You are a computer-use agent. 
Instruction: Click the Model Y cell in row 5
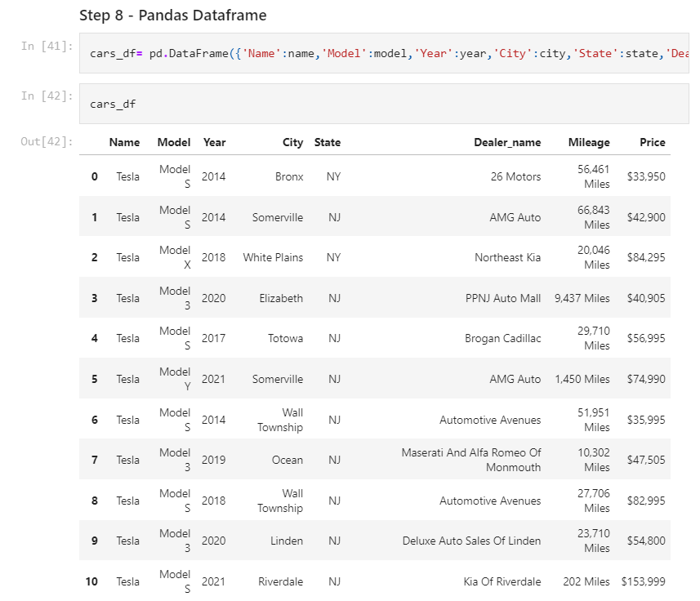click(x=175, y=379)
